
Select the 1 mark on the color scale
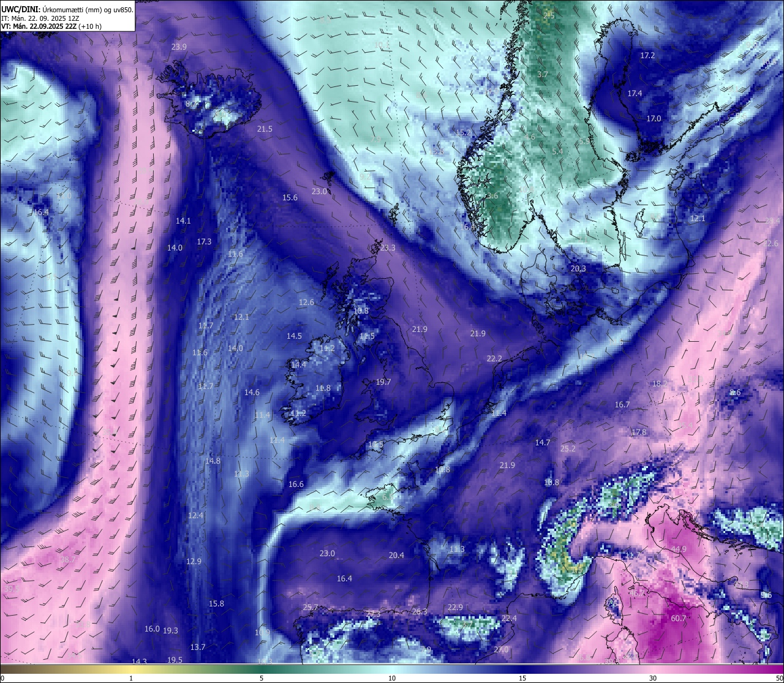point(131,678)
